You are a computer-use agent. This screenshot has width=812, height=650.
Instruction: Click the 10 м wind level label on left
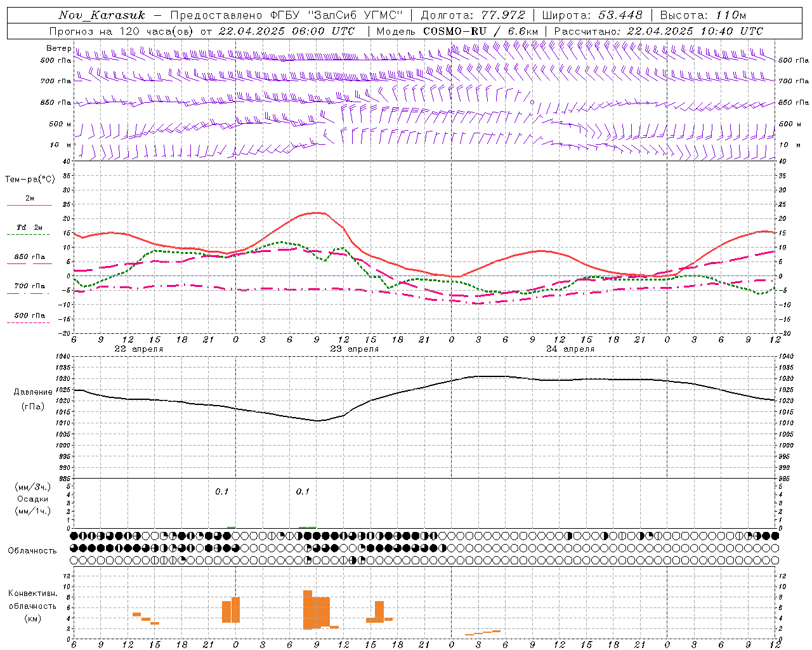pyautogui.click(x=61, y=145)
